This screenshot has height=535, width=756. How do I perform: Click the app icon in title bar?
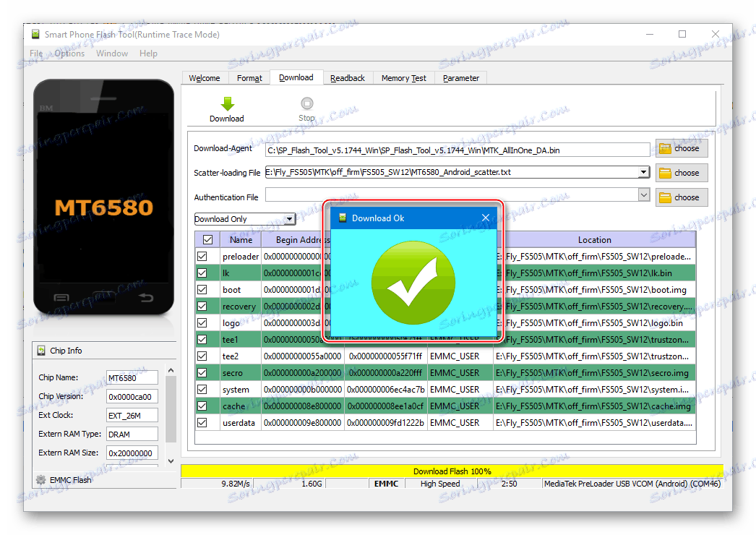tap(35, 34)
